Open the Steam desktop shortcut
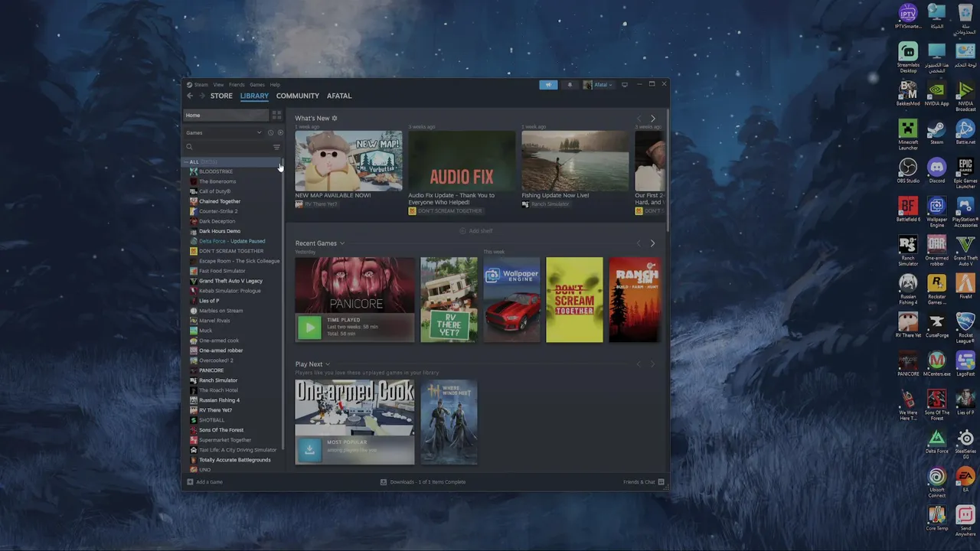Image resolution: width=980 pixels, height=551 pixels. (x=936, y=131)
